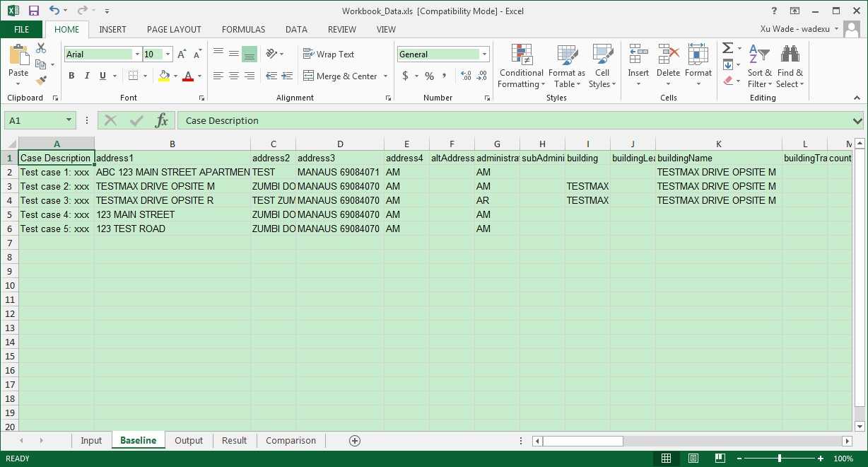Switch to Page Layout view icon
Screen dimensions: 868x467
pyautogui.click(x=693, y=459)
